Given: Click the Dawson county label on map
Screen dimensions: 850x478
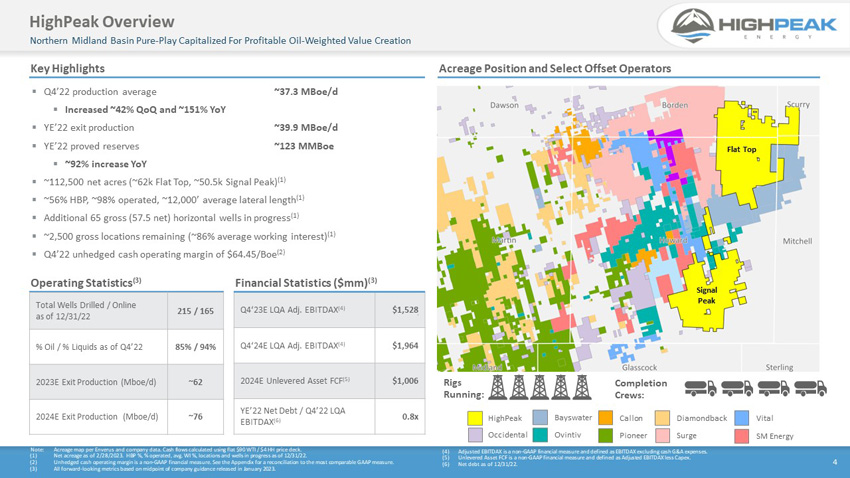Looking at the screenshot, I should coord(504,105).
